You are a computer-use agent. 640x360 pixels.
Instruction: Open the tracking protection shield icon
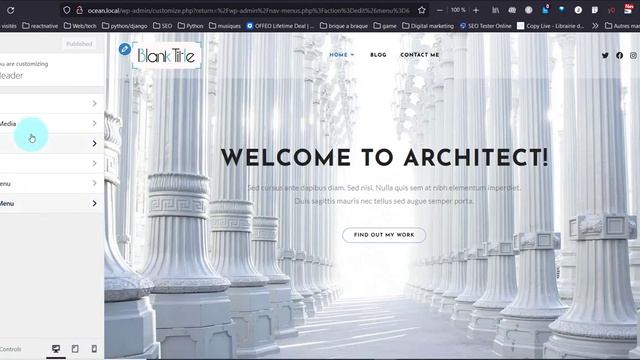click(x=67, y=10)
